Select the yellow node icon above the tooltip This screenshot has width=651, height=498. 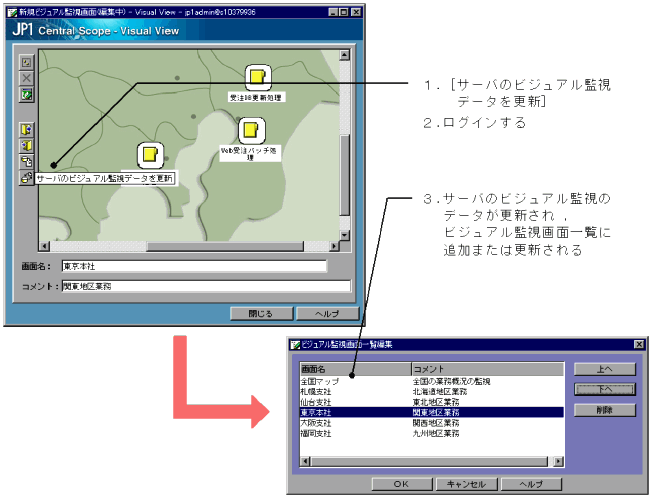[150, 155]
